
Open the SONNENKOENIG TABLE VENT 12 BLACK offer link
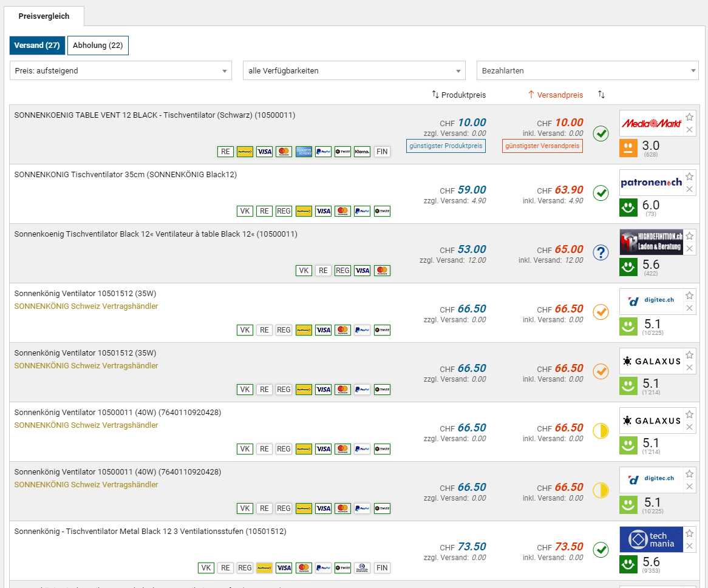155,115
